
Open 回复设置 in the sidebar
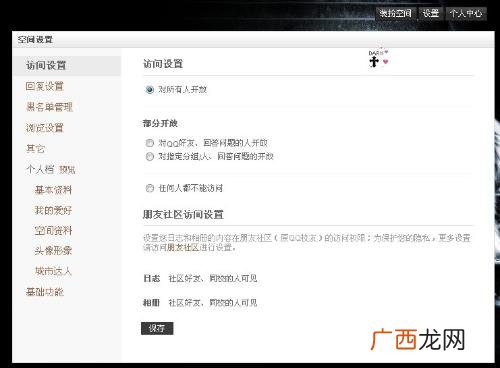45,86
